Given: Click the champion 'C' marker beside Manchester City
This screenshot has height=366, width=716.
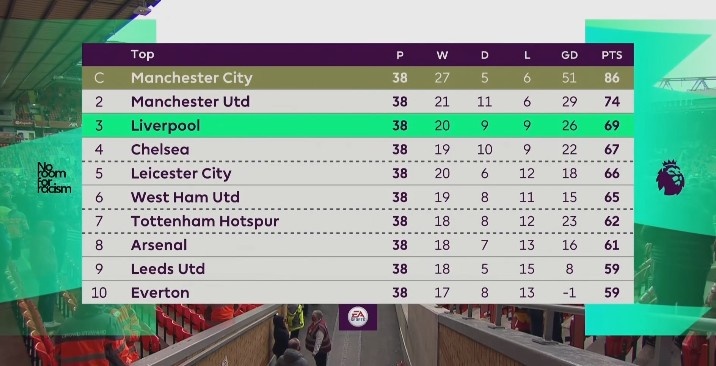Looking at the screenshot, I should pos(99,78).
